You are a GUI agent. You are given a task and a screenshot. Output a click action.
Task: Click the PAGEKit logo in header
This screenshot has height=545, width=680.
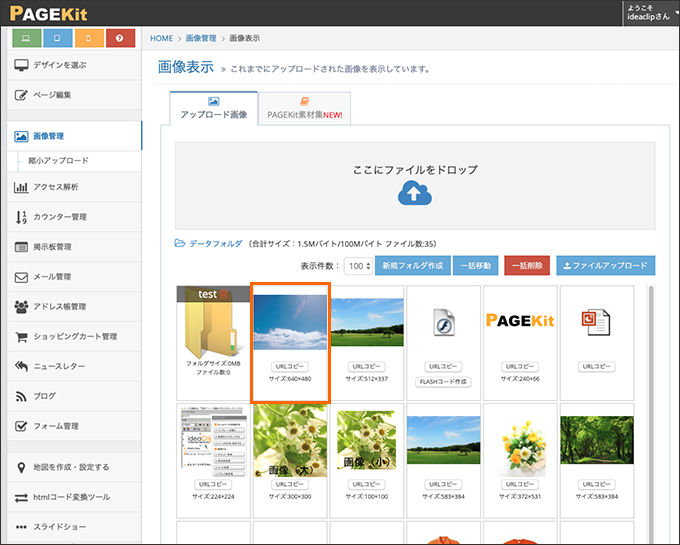coord(48,13)
